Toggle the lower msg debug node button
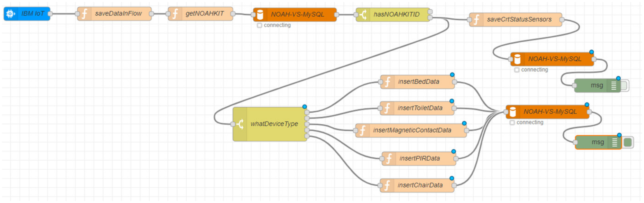Image resolution: width=644 pixels, height=203 pixels. point(628,142)
